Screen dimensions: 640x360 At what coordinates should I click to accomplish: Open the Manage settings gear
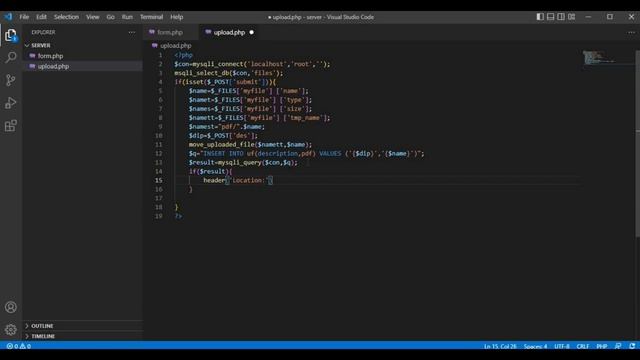coord(11,329)
